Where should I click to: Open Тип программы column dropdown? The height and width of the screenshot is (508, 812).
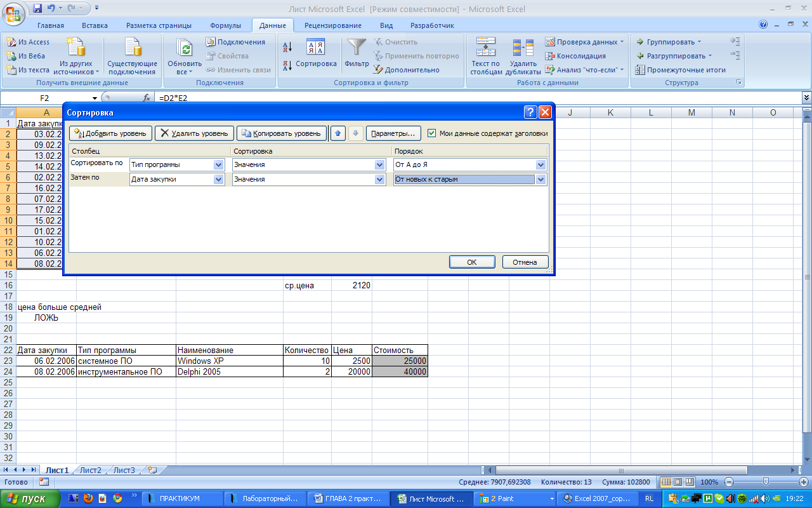click(x=219, y=164)
